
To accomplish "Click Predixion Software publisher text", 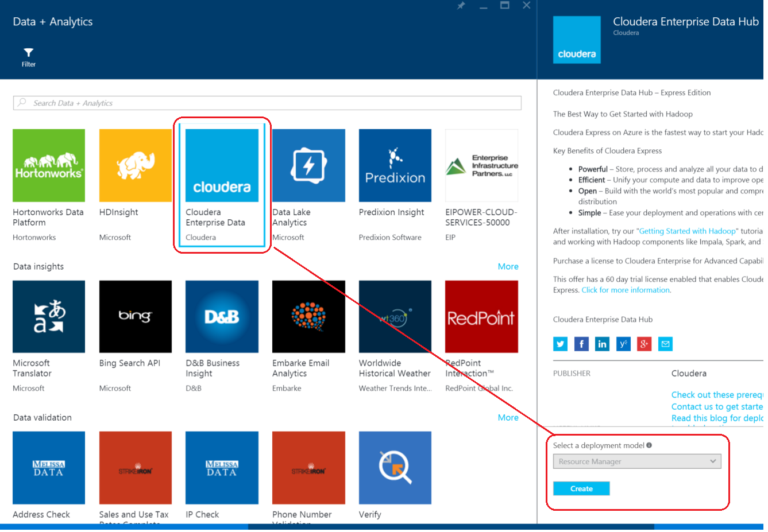I will coord(390,237).
